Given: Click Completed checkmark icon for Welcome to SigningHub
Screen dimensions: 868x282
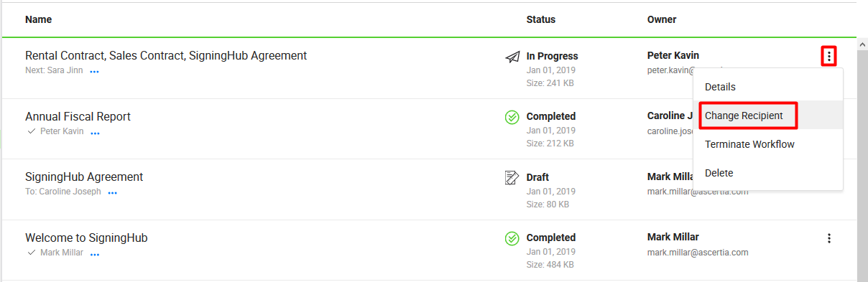Looking at the screenshot, I should click(512, 238).
